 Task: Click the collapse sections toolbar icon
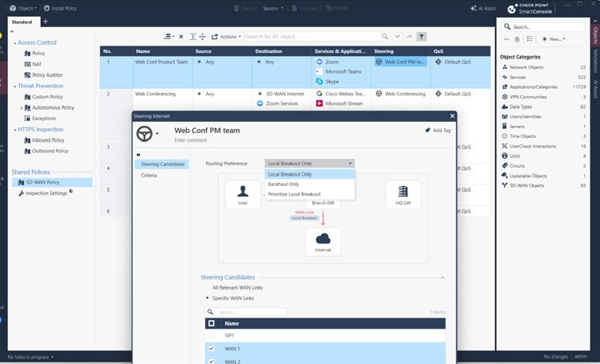202,37
